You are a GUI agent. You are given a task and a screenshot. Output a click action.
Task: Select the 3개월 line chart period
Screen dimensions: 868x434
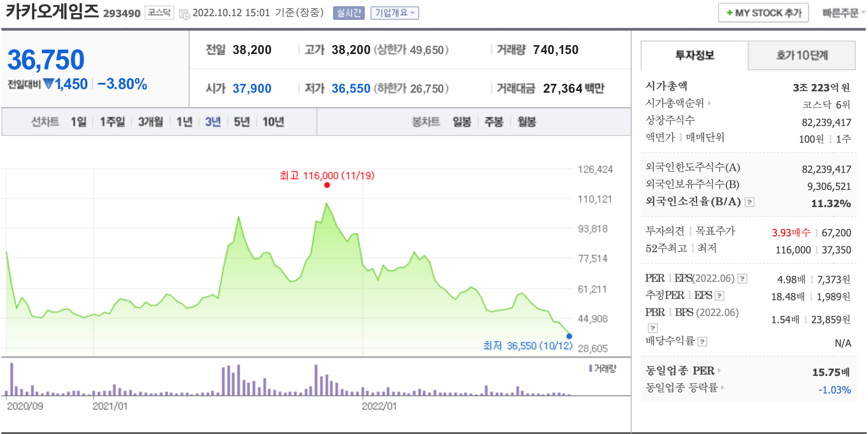point(150,122)
